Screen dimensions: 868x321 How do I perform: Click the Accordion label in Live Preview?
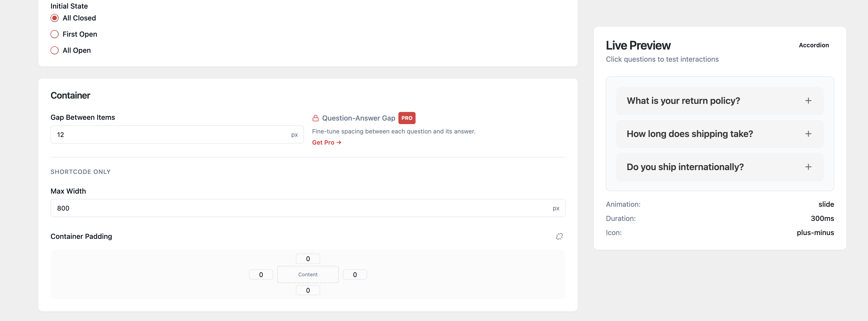coord(813,45)
